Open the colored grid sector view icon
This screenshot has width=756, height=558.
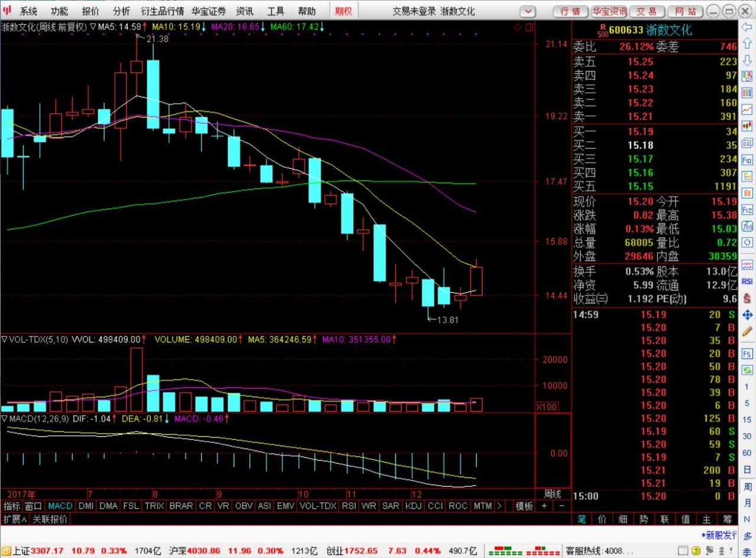(x=747, y=93)
